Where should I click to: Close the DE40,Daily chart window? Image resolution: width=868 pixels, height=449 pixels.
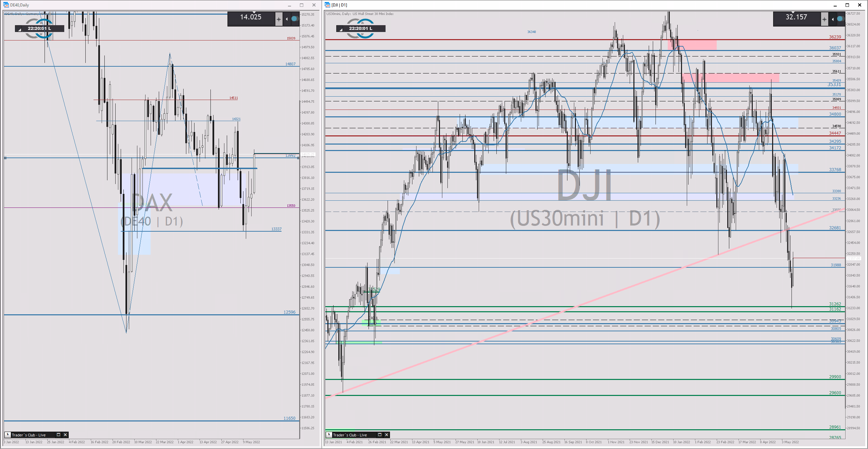(314, 5)
